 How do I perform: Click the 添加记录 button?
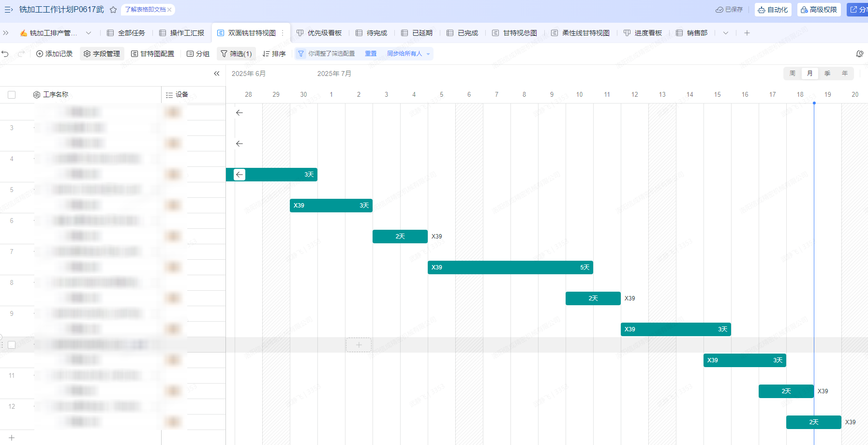(x=54, y=54)
